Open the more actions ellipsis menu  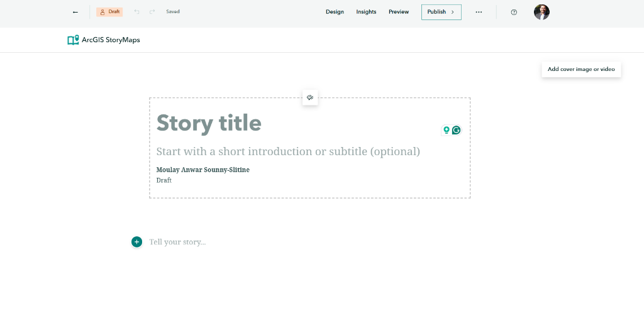click(x=479, y=12)
